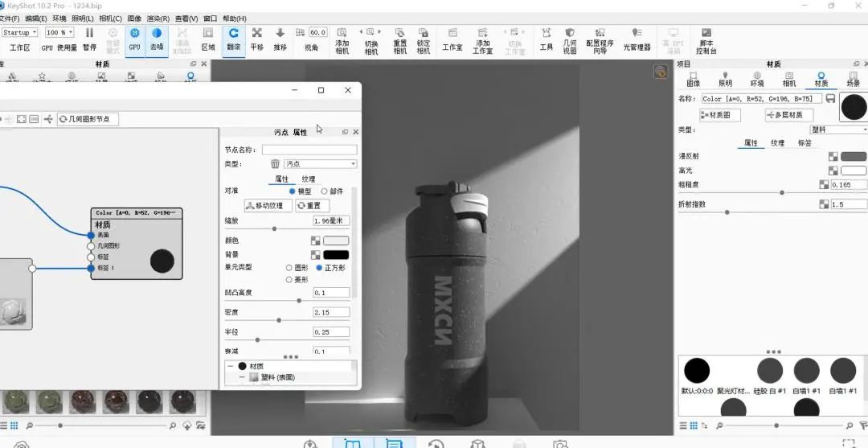Click the 节点名称 input field
The width and height of the screenshot is (868, 448).
pyautogui.click(x=309, y=150)
